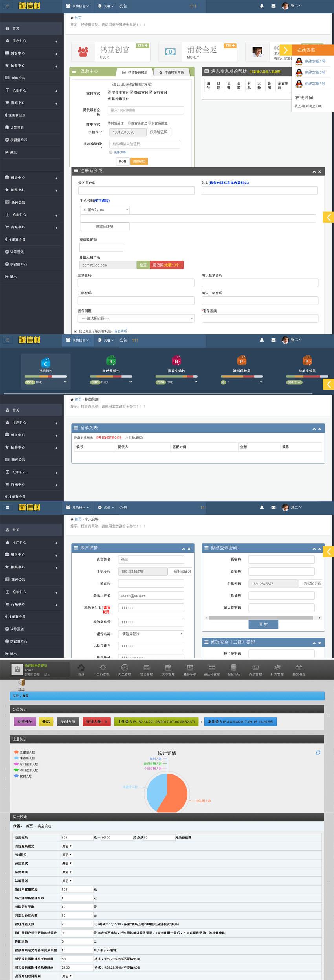The width and height of the screenshot is (334, 980).
Task: Click the QQ icon for 在线客服2号
Action: coord(299,72)
